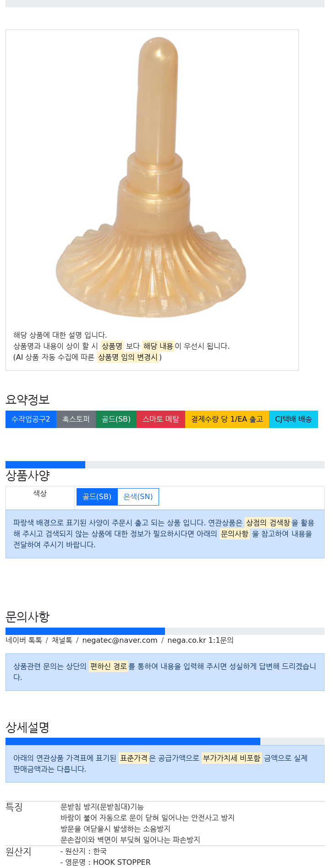This screenshot has width=330, height=868.
Task: Select the 은색(SN) color option
Action: (138, 497)
